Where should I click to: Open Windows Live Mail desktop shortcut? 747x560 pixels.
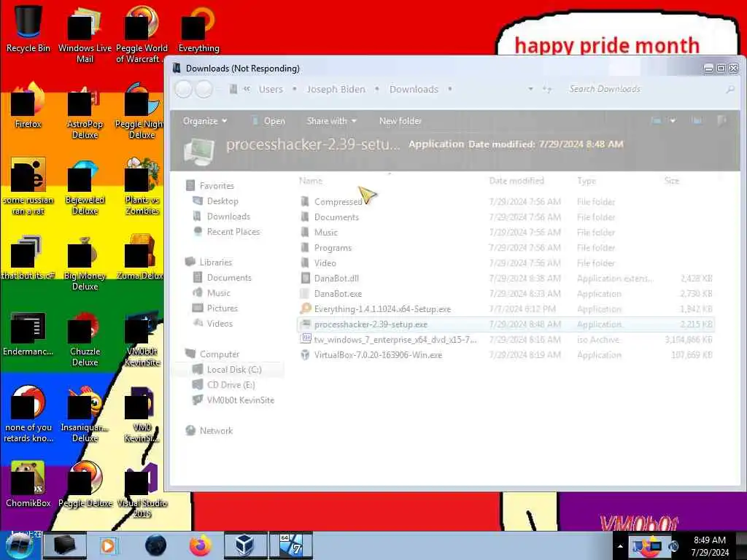[85, 34]
